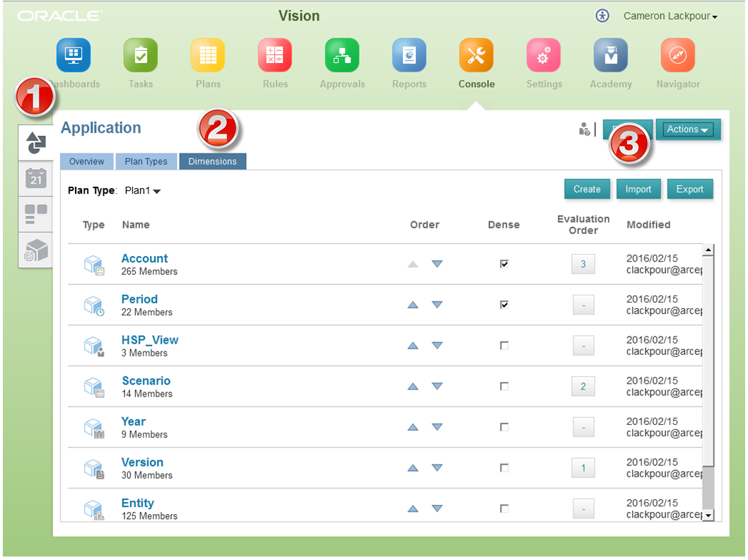
Task: Open the Plans icon
Action: coord(208,55)
